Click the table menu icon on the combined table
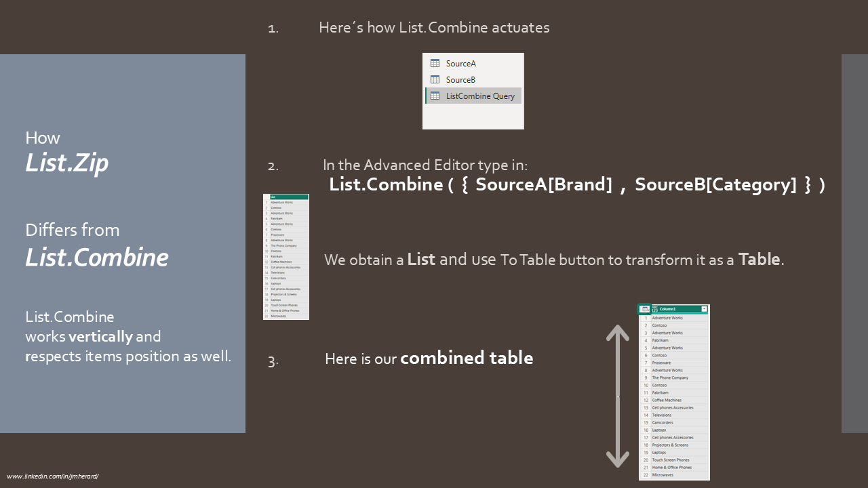Image resolution: width=868 pixels, height=488 pixels. tap(644, 309)
